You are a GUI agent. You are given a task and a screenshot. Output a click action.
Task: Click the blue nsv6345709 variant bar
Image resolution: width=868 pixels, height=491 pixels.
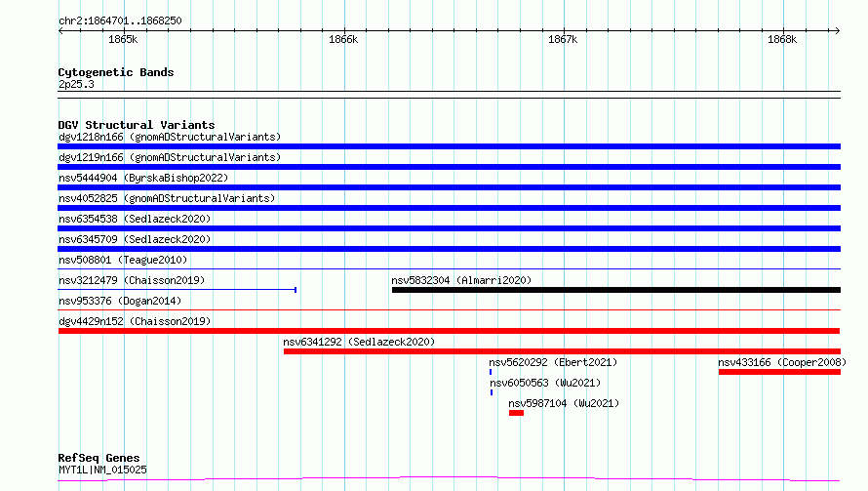(x=449, y=249)
